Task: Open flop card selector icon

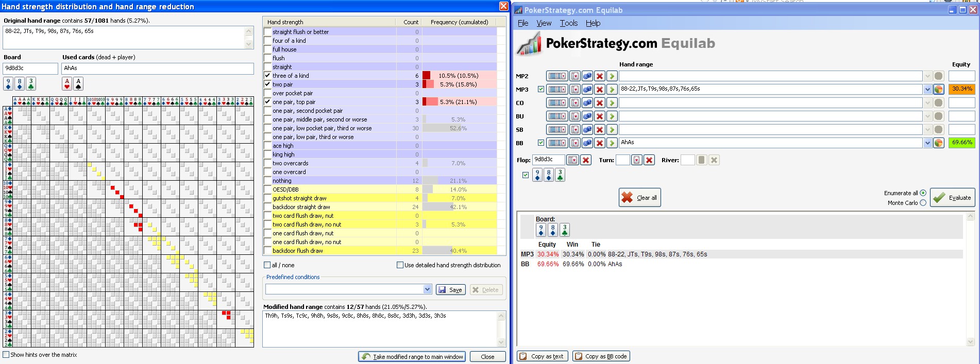Action: coord(572,160)
